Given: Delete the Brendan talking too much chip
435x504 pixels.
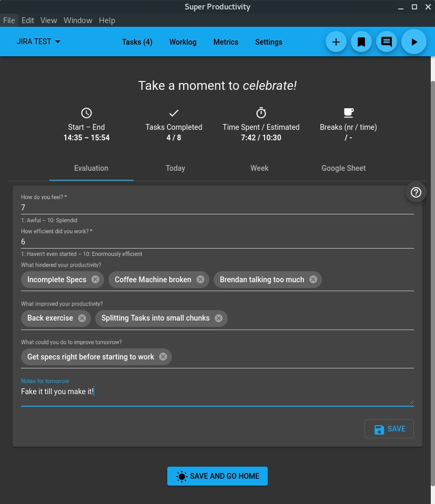Looking at the screenshot, I should tap(313, 279).
